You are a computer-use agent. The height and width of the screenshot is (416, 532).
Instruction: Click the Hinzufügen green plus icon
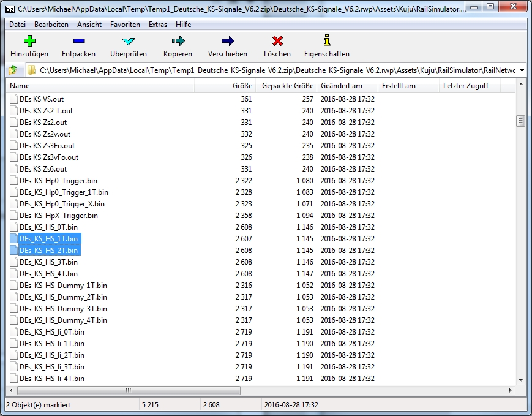pos(29,42)
